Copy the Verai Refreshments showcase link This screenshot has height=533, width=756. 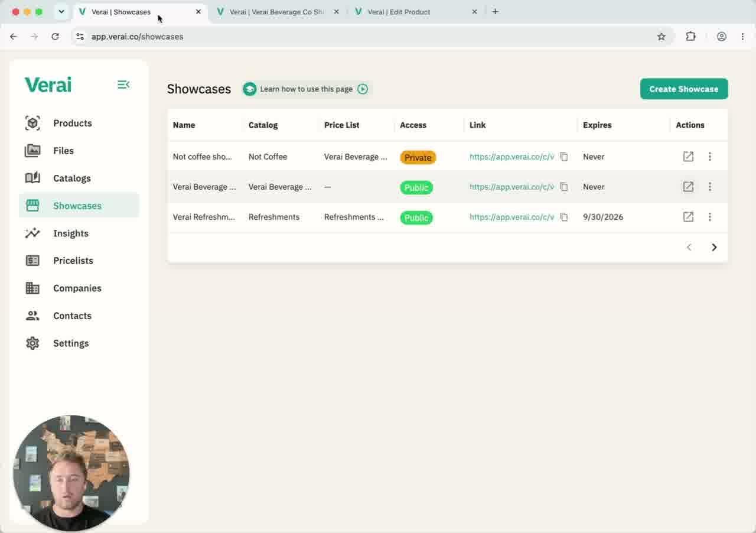tap(564, 217)
